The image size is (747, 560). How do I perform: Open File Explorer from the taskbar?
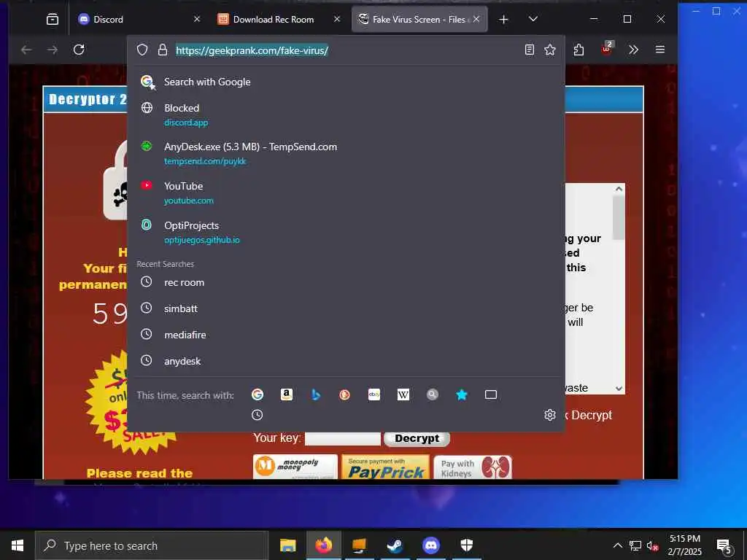point(287,545)
